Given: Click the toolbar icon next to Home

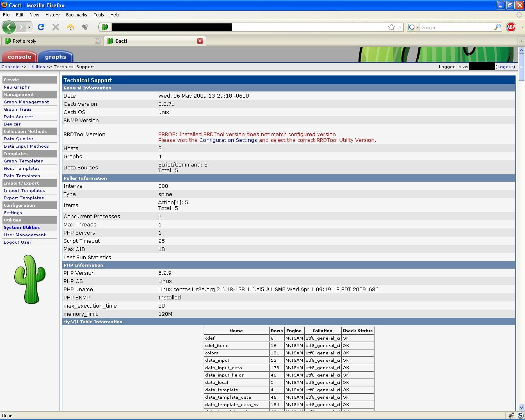Looking at the screenshot, I should coord(85,27).
